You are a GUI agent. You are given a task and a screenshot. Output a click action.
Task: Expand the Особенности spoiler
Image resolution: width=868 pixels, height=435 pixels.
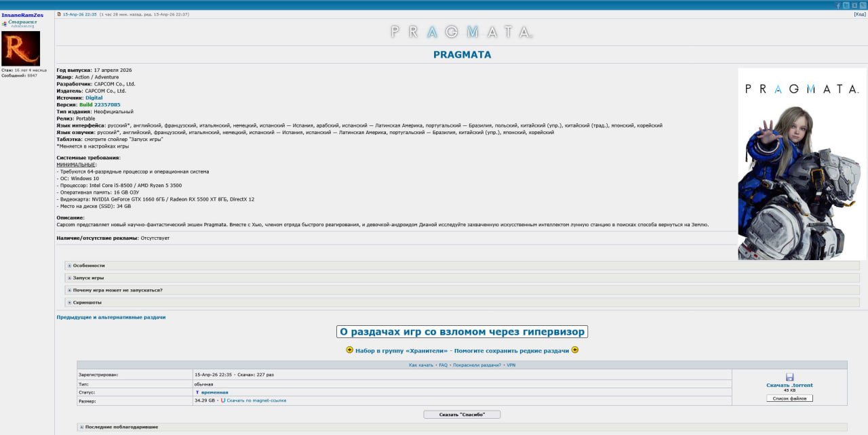tap(89, 266)
